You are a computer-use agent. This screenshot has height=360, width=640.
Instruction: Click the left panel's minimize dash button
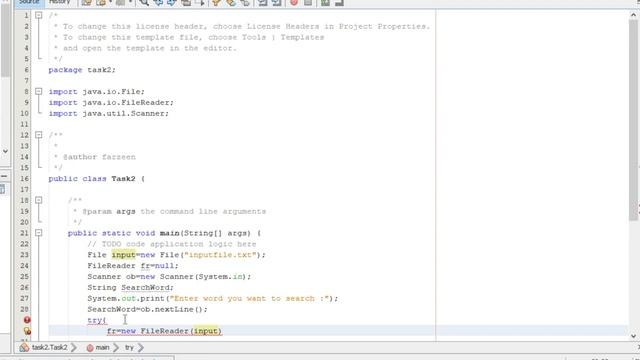[x=4, y=176]
